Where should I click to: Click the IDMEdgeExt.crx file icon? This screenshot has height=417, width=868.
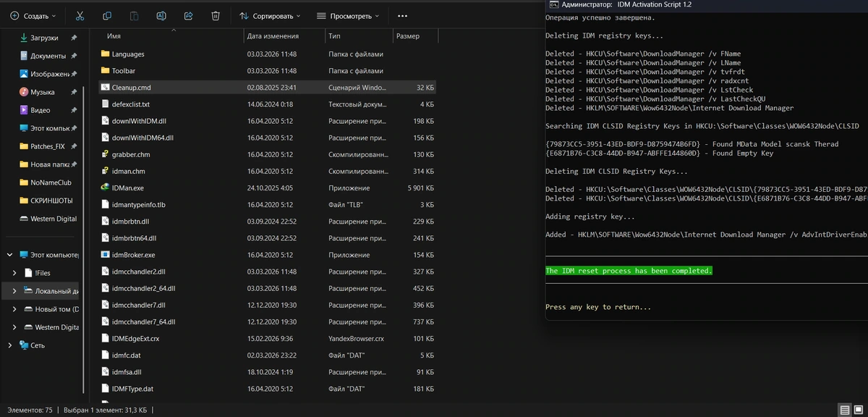point(105,338)
